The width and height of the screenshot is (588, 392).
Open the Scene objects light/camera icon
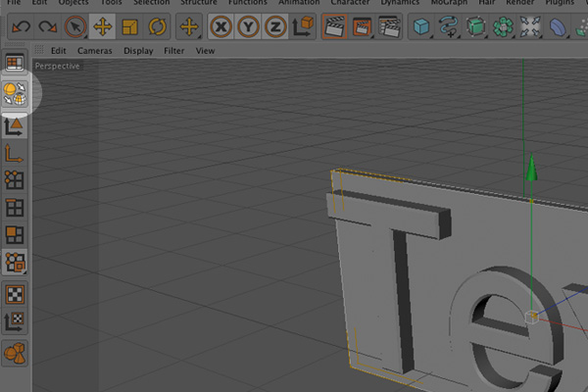[x=530, y=27]
